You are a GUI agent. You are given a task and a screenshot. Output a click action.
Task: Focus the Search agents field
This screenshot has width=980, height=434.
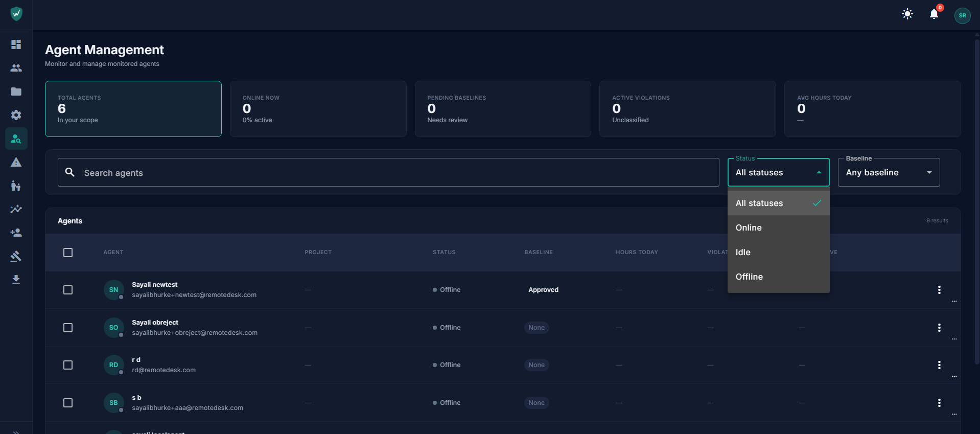point(388,172)
